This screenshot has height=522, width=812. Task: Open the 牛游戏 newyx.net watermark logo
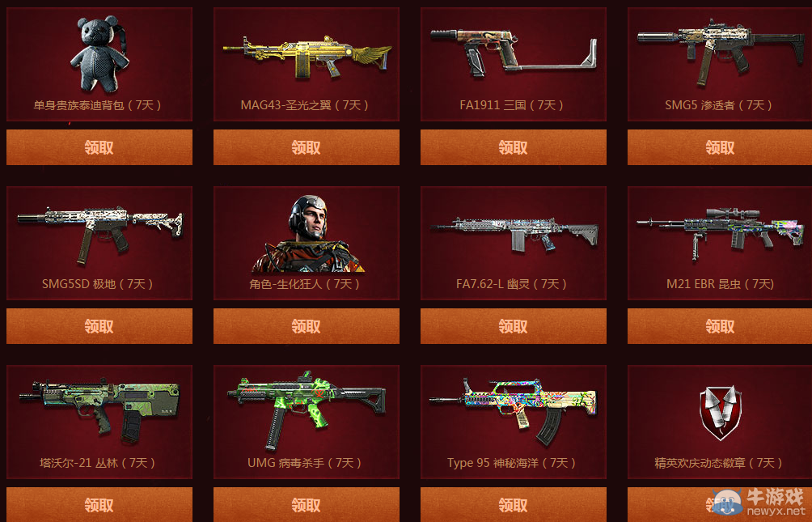point(759,502)
